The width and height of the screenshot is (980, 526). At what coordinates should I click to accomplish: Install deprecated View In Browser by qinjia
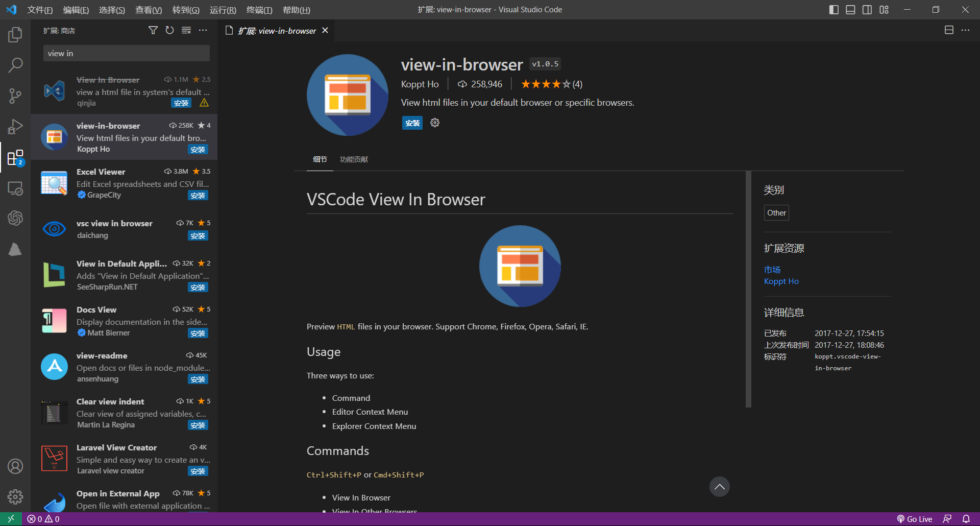tap(181, 103)
